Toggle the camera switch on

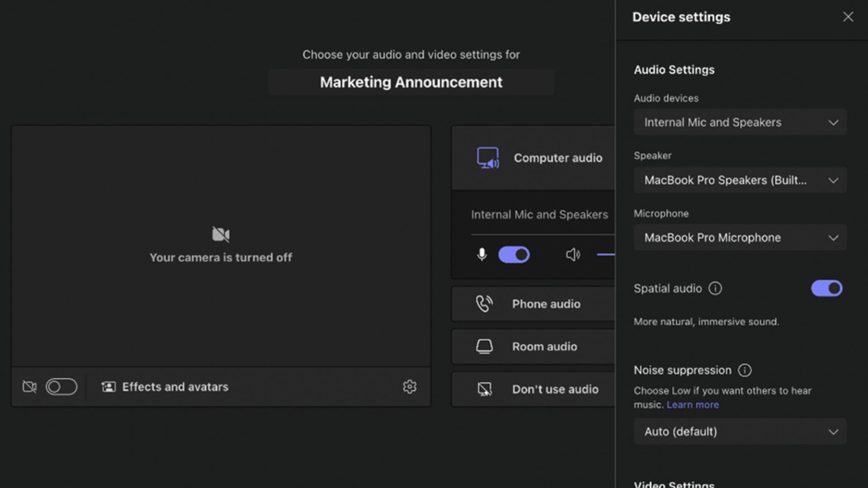(x=61, y=387)
